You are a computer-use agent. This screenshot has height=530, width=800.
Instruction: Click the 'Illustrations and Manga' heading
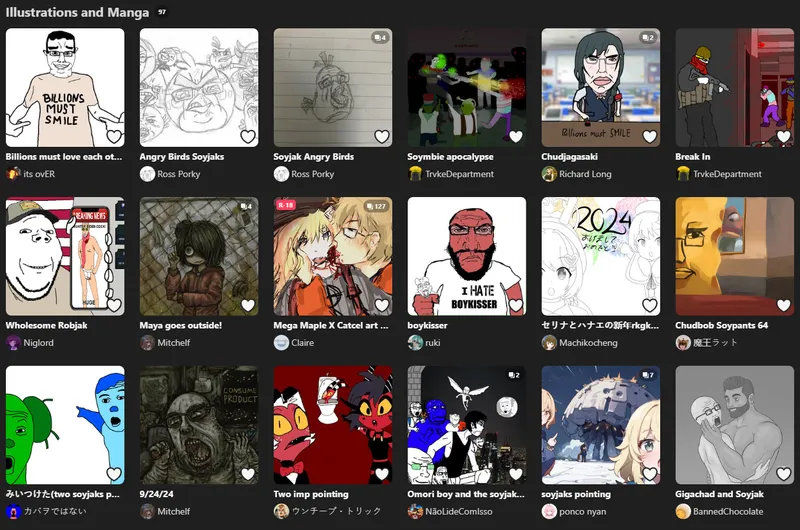pos(78,12)
